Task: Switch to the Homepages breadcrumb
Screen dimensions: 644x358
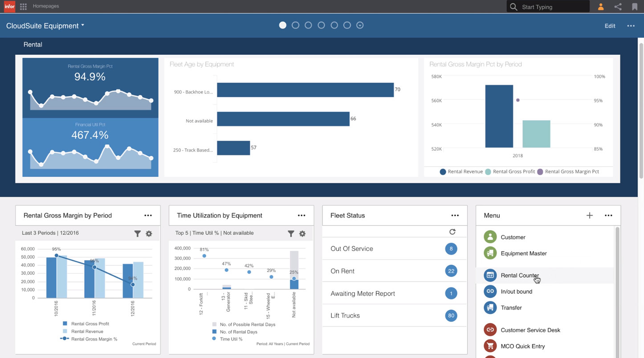Action: 45,6
